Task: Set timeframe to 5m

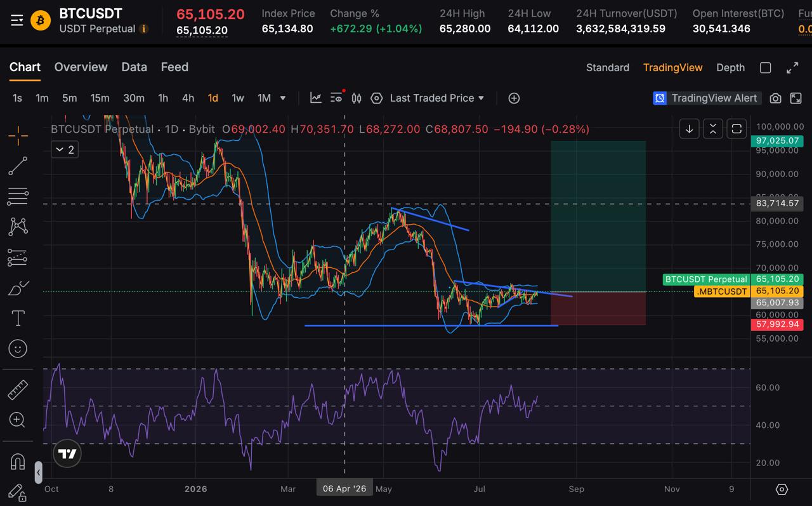Action: coord(69,98)
